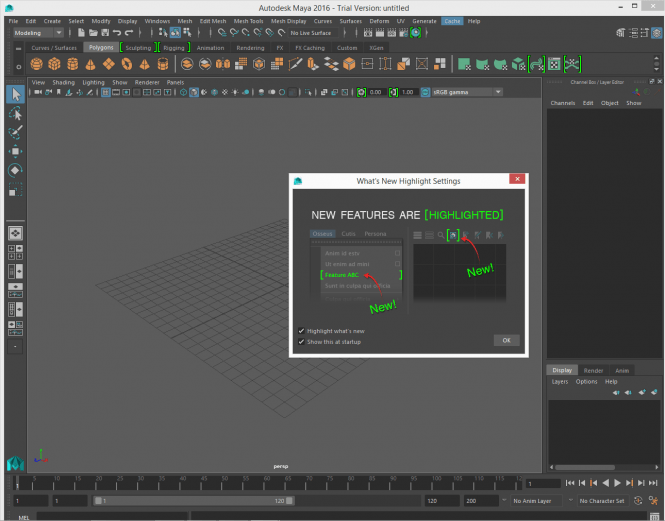Create a polygon torus from shelf
This screenshot has width=665, height=521.
[127, 64]
